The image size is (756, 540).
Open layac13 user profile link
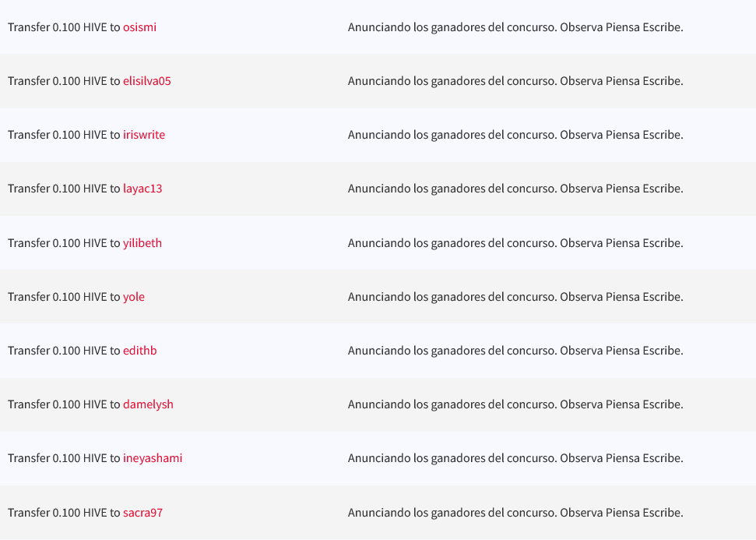click(x=142, y=189)
